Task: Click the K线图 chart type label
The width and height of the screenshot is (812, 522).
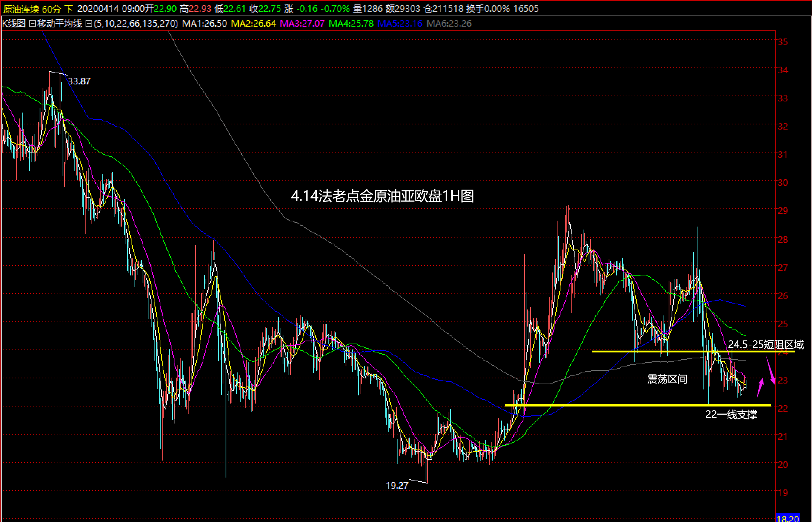Action: (14, 24)
